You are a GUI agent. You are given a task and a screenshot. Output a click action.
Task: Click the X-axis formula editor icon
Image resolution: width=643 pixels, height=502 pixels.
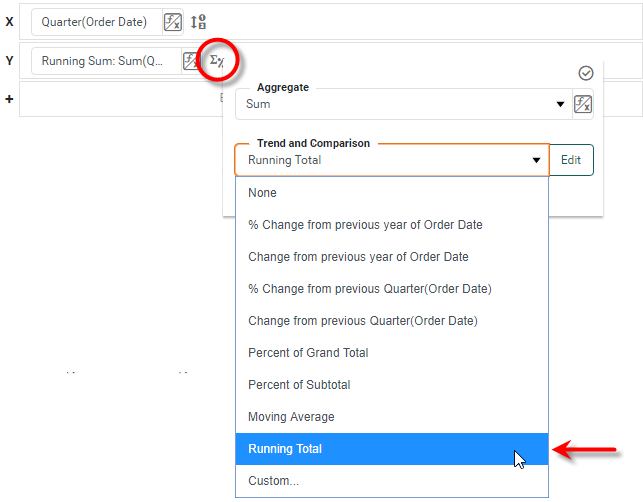(173, 22)
